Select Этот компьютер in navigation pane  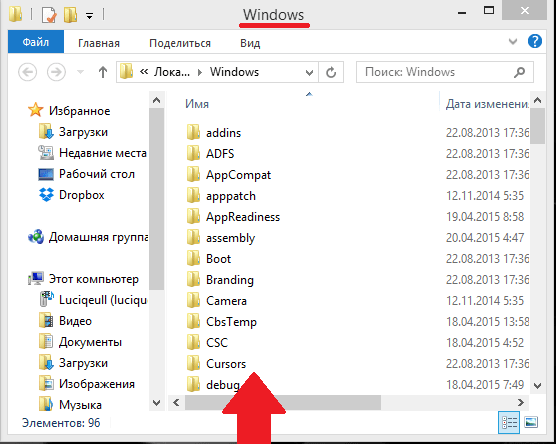[x=94, y=279]
